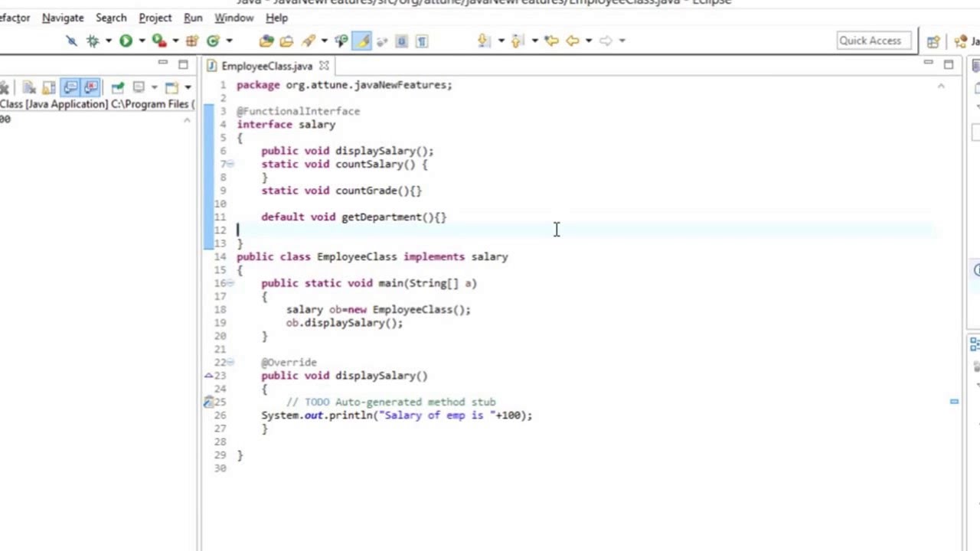Maximize the editor area

coord(948,64)
